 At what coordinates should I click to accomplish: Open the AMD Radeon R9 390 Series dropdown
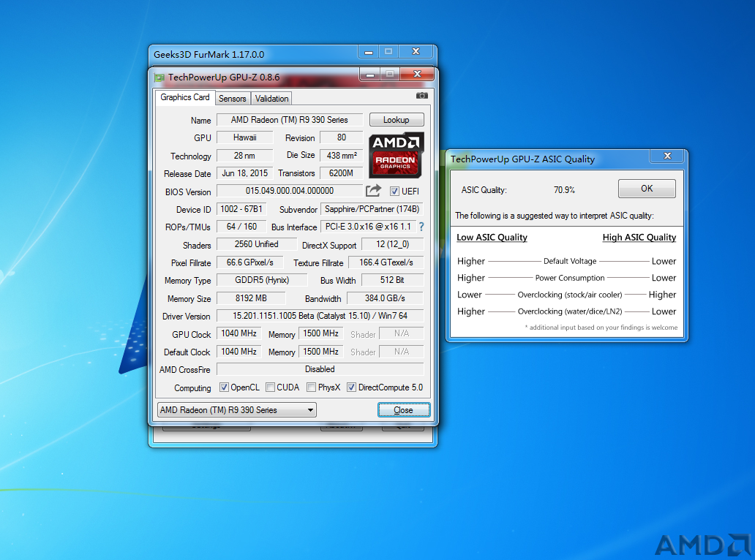click(x=237, y=410)
